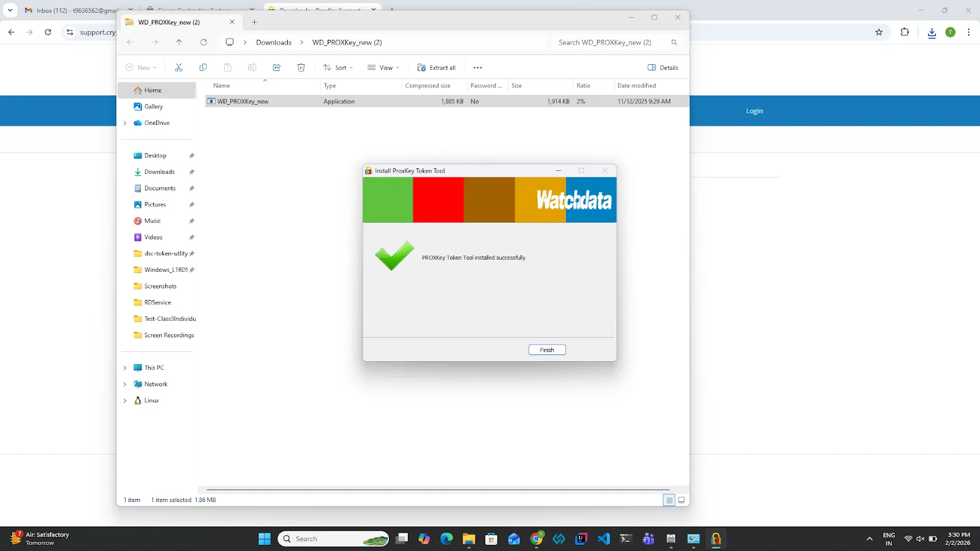This screenshot has height=551, width=980.
Task: Open Visual Studio Code from taskbar
Action: pyautogui.click(x=604, y=539)
